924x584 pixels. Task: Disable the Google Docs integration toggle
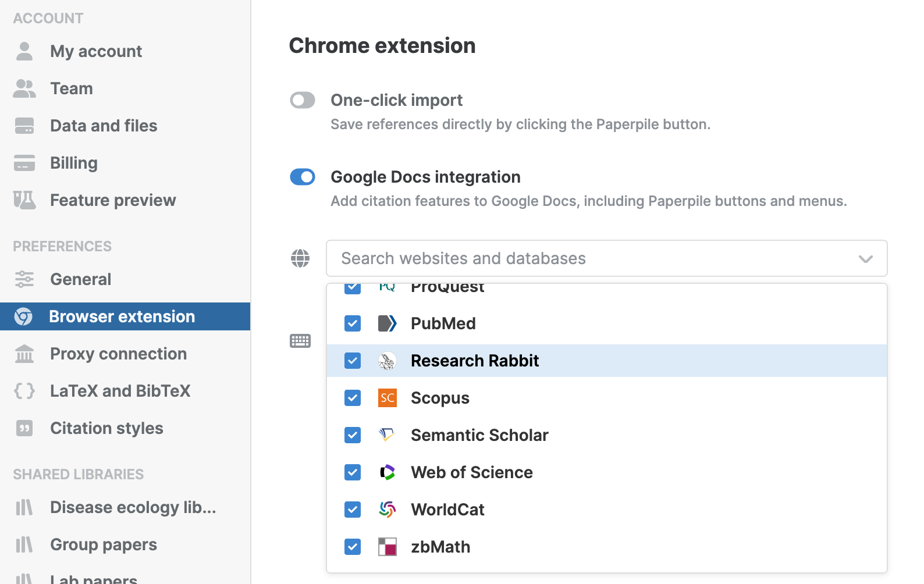coord(303,177)
